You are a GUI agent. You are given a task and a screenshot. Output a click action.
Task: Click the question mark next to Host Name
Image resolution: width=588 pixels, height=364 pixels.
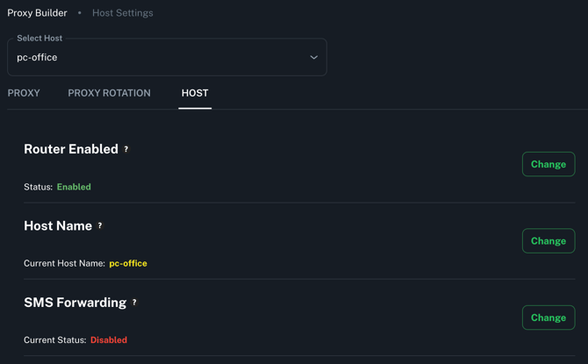(x=100, y=225)
